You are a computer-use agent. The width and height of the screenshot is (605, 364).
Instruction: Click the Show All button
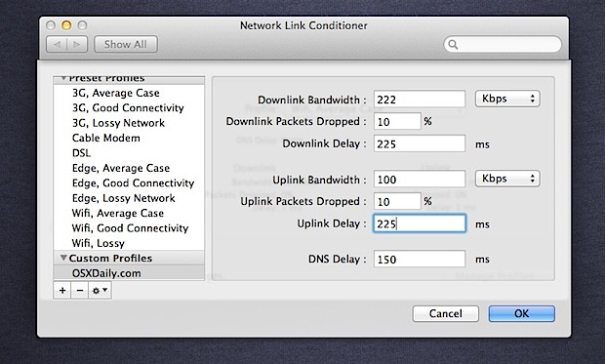(126, 44)
